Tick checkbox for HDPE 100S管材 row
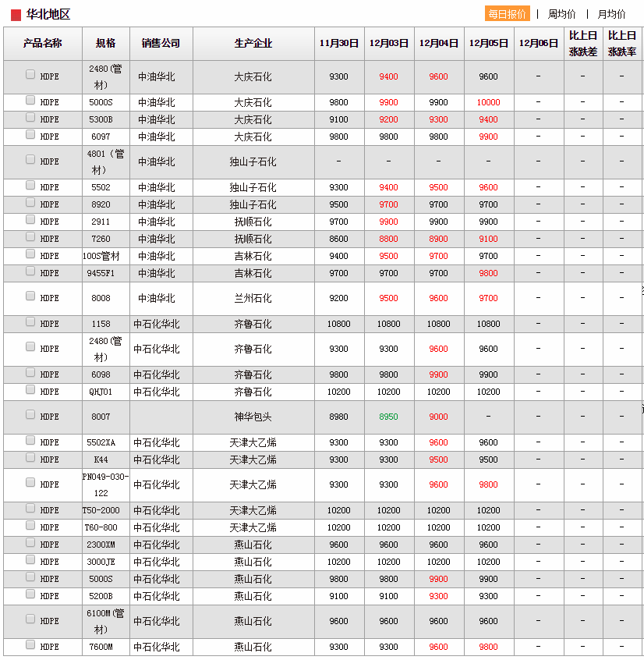This screenshot has height=660, width=644. coord(30,254)
